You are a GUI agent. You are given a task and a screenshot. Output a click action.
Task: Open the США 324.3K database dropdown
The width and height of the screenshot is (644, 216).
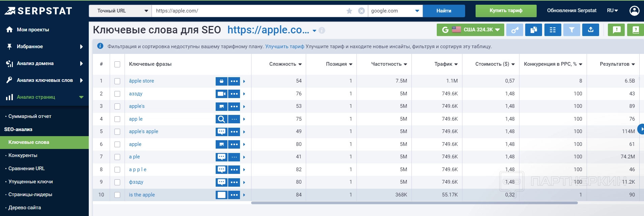coord(471,30)
